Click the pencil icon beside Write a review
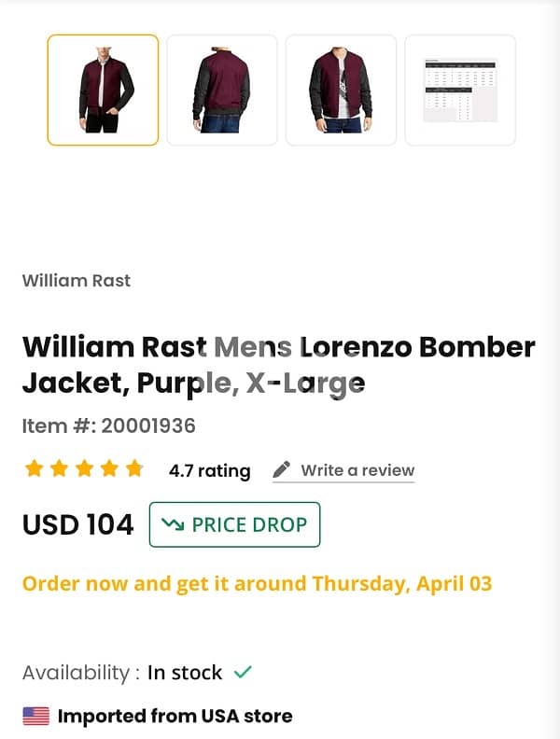 (282, 470)
